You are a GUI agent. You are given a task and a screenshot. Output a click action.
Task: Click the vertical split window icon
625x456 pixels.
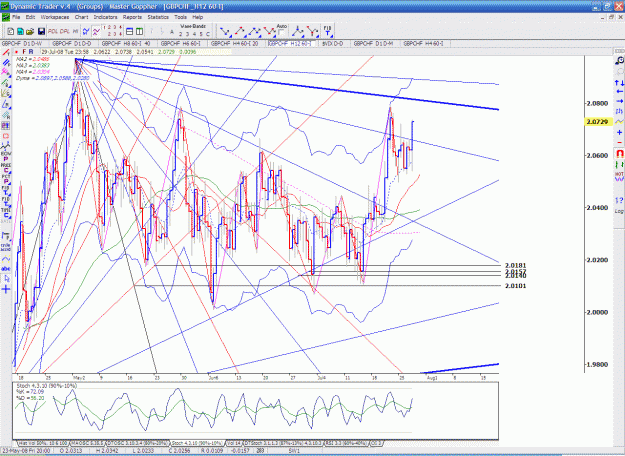click(139, 31)
